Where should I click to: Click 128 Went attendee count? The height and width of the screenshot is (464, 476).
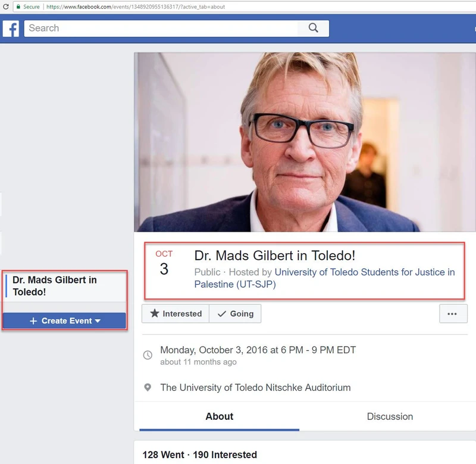tap(163, 454)
